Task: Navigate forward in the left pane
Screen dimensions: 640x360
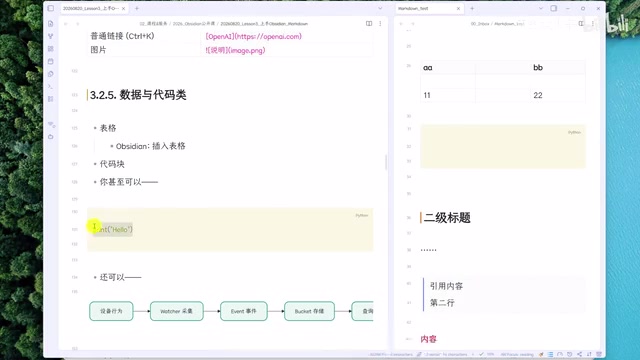Action: [78, 24]
